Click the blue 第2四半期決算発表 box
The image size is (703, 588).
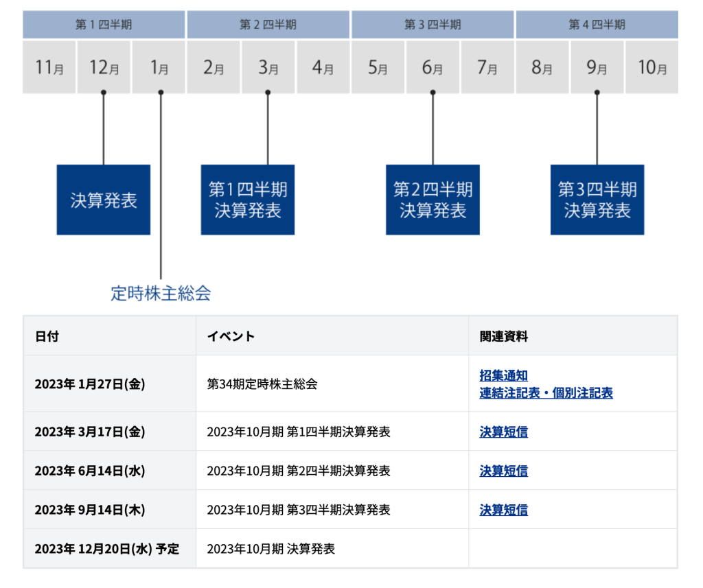(433, 200)
